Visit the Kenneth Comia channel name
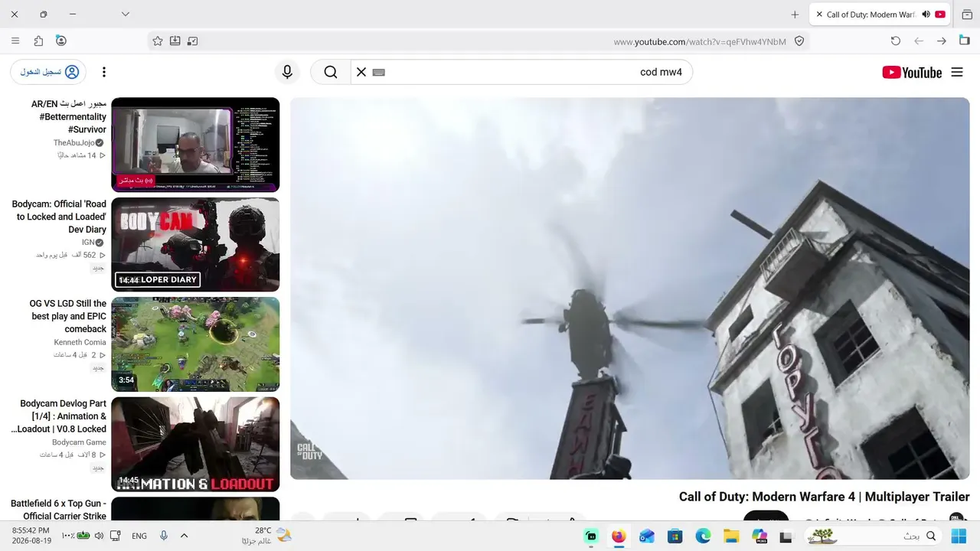 [x=80, y=342]
